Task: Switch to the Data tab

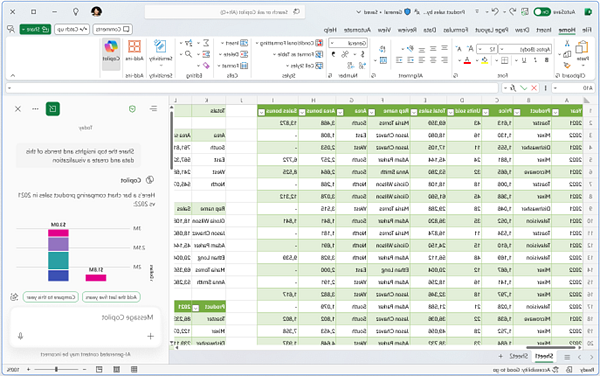Action: tap(430, 29)
